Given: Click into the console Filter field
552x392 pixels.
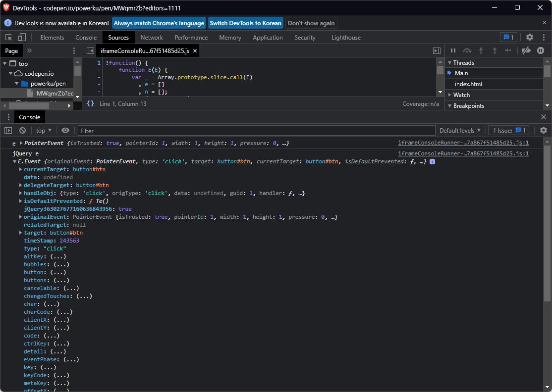Looking at the screenshot, I should pyautogui.click(x=256, y=131).
